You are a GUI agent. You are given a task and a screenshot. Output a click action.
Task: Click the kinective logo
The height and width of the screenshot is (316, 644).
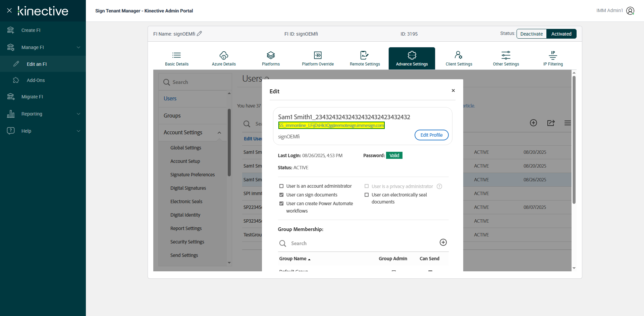pos(43,11)
